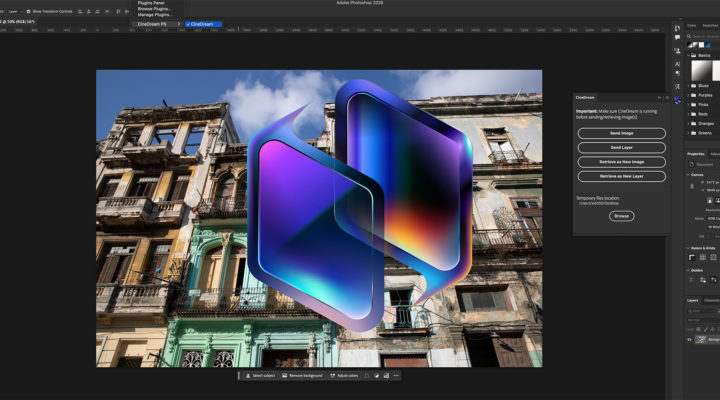Select the black-to-white gradient in Basics
The height and width of the screenshot is (400, 720).
tap(701, 71)
